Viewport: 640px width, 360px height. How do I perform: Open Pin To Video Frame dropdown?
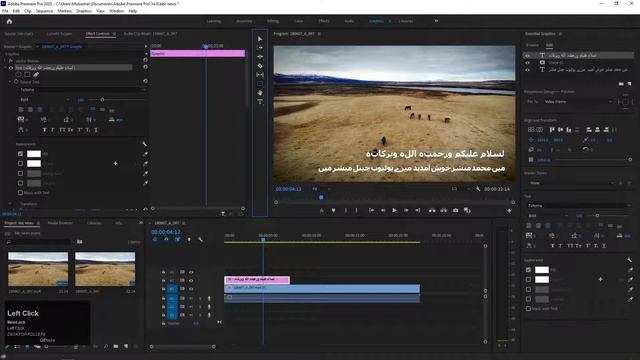(x=578, y=102)
